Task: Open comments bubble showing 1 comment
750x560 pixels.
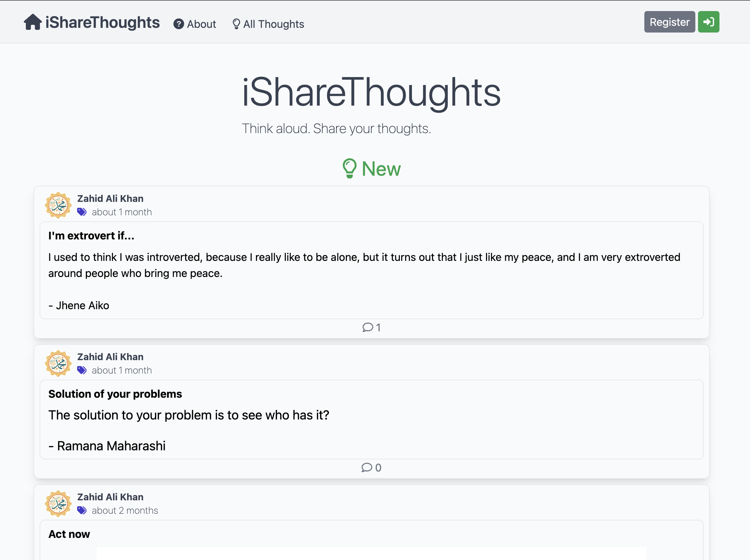Action: [x=371, y=328]
